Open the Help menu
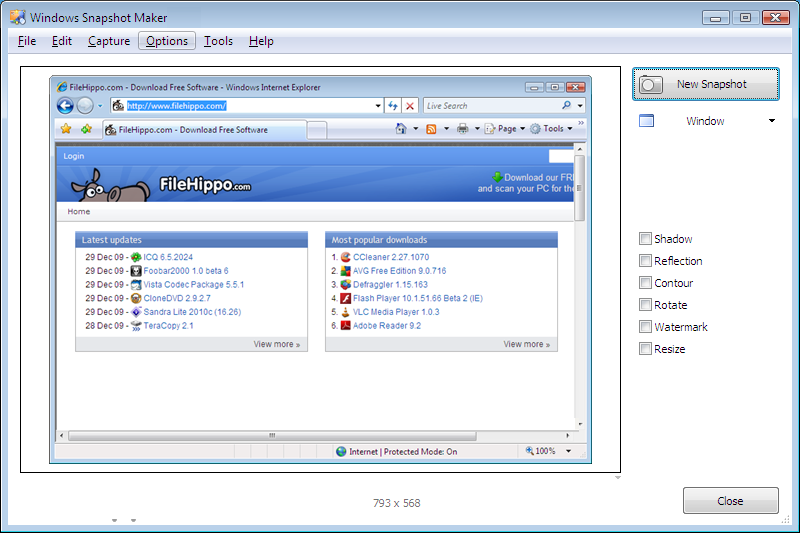 261,41
